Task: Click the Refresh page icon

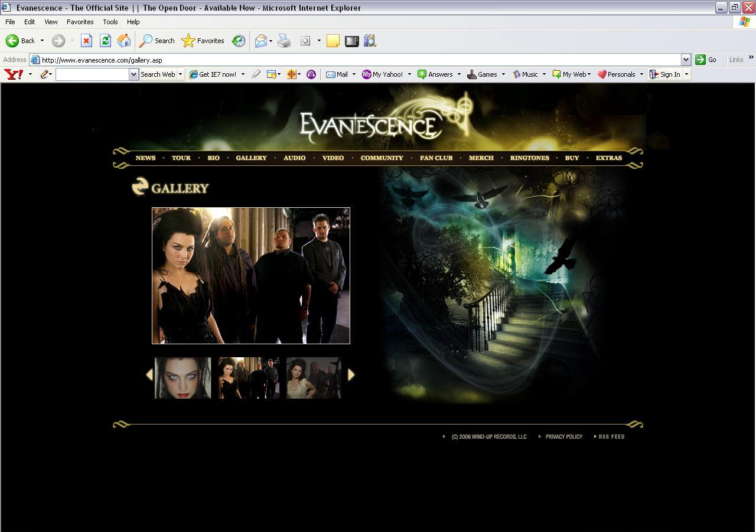Action: point(105,41)
